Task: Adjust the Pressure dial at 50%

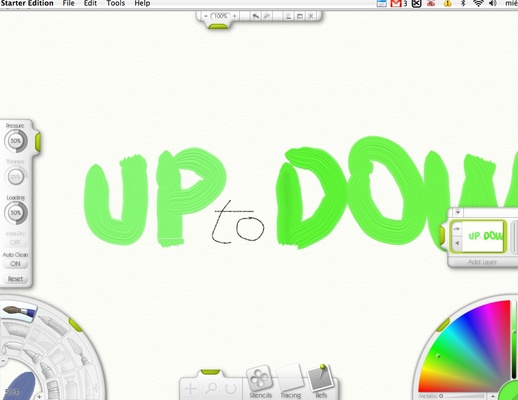Action: point(15,141)
